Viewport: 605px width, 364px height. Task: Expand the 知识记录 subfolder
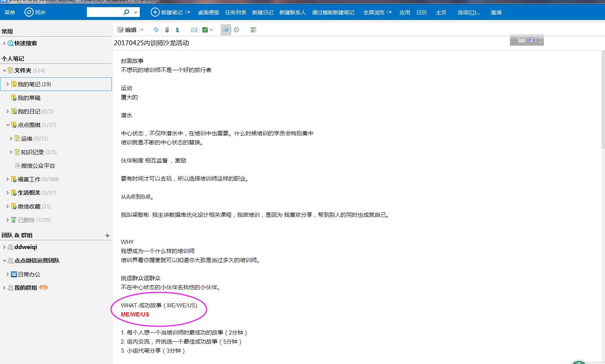click(11, 152)
